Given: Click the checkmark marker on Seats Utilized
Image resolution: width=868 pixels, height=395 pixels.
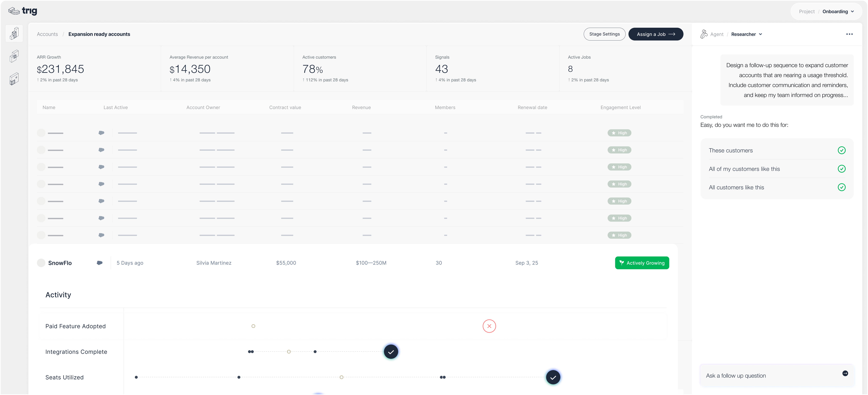Looking at the screenshot, I should coord(553,377).
